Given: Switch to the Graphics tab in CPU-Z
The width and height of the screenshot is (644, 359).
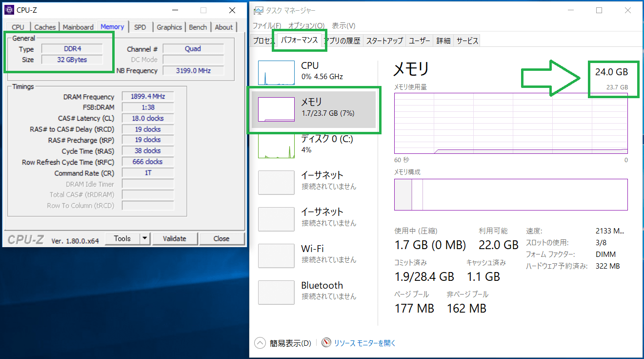Looking at the screenshot, I should (169, 27).
